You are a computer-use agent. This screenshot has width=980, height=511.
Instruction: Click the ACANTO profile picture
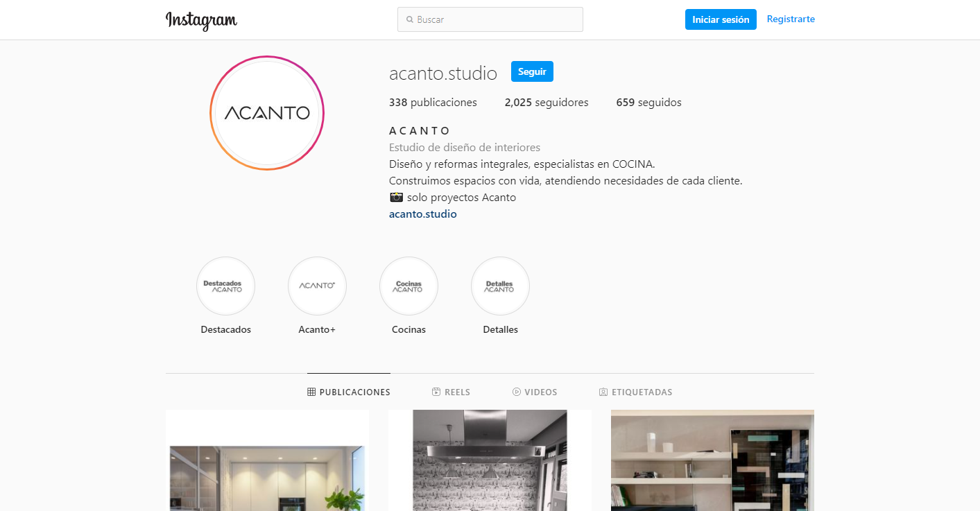[x=267, y=113]
